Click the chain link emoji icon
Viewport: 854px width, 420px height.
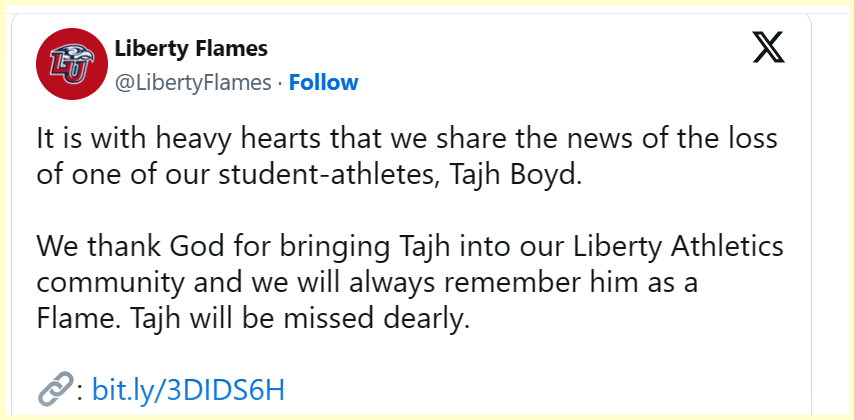tap(56, 389)
